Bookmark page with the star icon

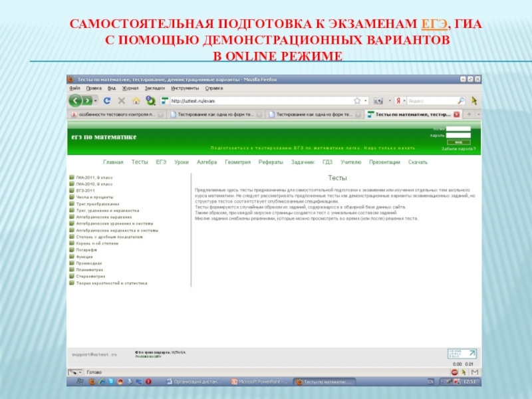[357, 101]
